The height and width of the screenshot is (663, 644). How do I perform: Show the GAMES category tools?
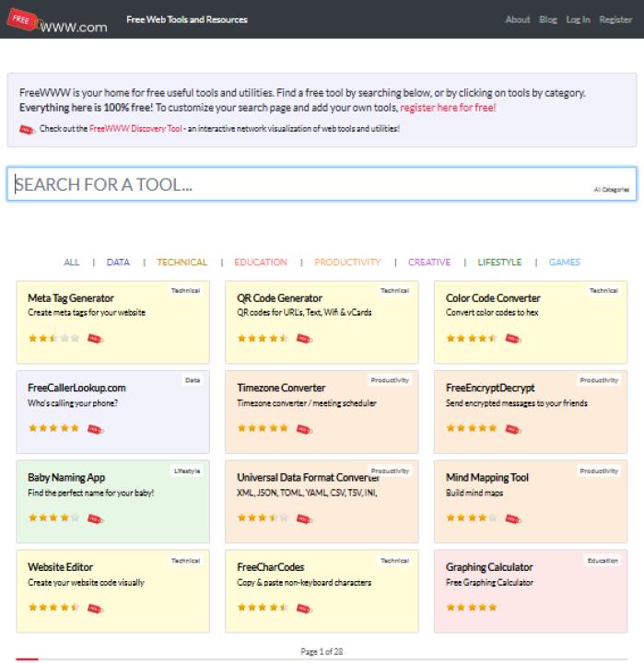(564, 262)
